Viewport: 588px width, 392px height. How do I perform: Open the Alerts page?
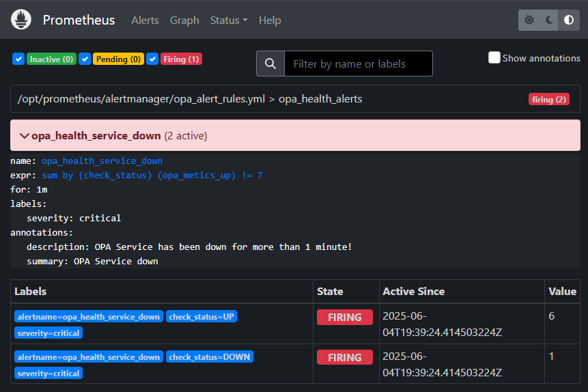(145, 20)
